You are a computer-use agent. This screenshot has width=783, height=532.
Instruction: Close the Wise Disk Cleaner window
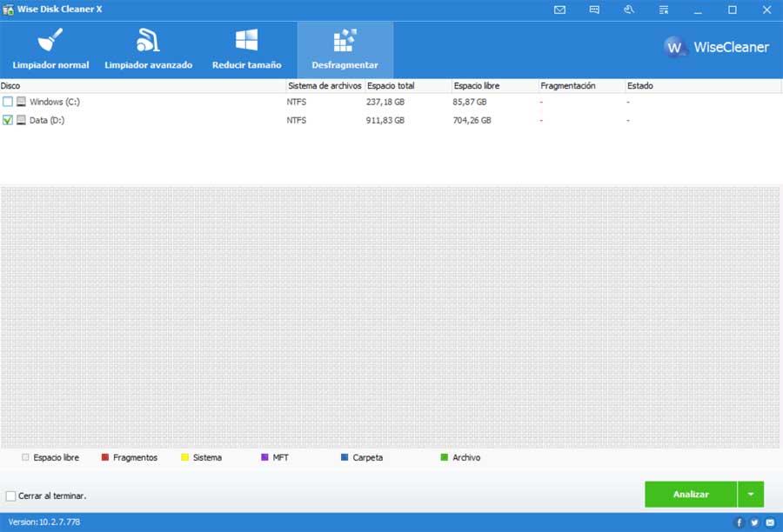point(767,10)
